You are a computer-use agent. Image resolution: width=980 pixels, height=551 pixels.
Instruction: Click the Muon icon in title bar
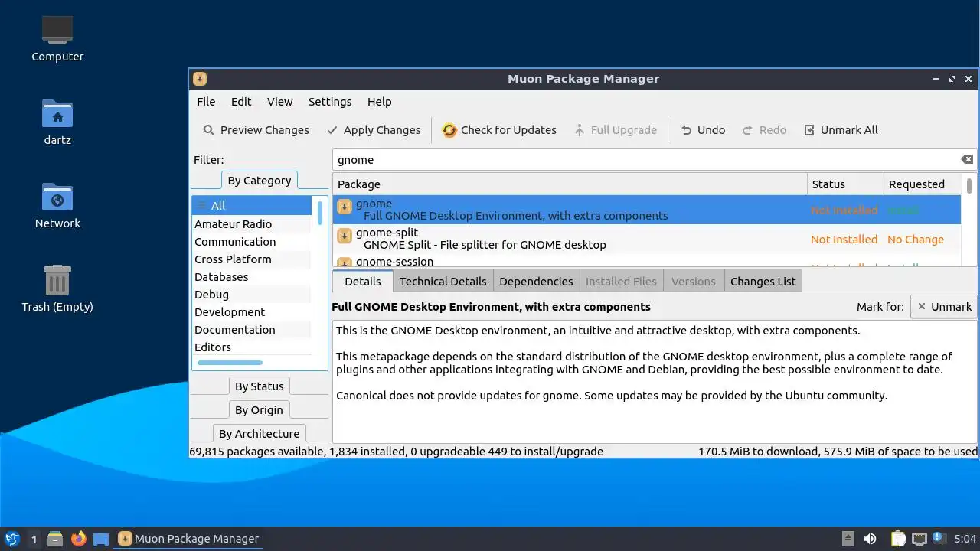(x=200, y=79)
